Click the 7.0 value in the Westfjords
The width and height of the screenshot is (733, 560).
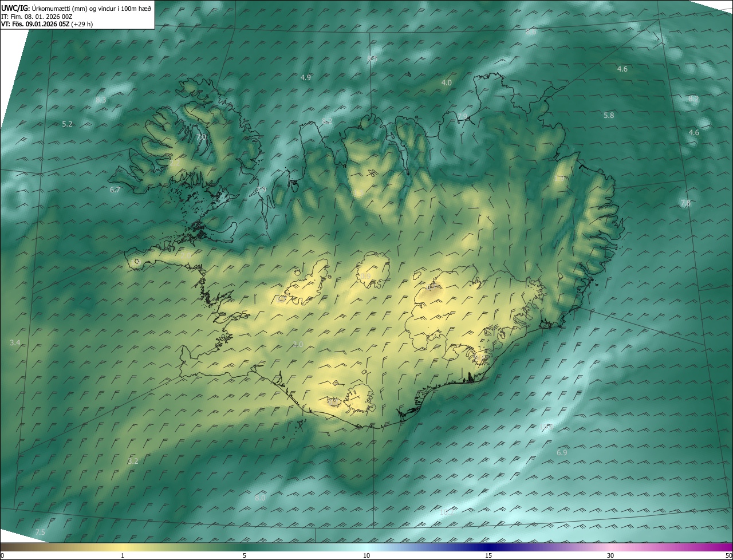(201, 137)
